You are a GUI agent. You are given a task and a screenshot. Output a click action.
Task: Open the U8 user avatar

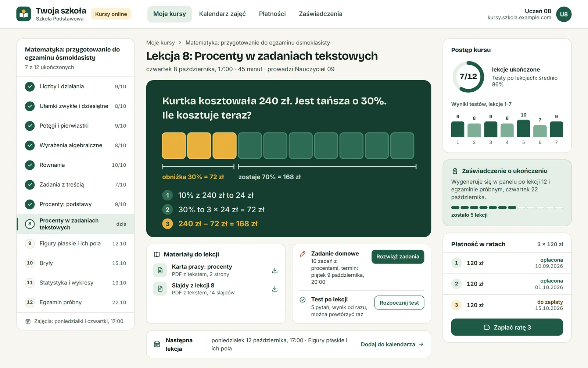(x=564, y=14)
